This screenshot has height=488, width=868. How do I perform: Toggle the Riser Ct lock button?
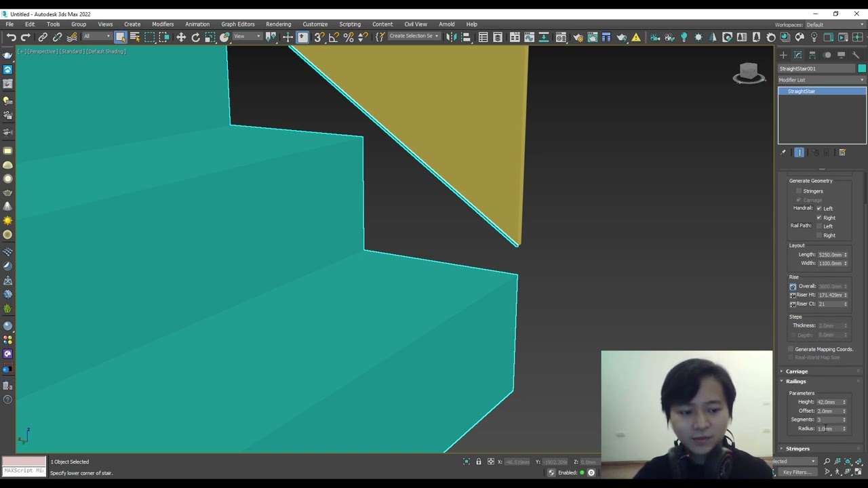(x=793, y=304)
